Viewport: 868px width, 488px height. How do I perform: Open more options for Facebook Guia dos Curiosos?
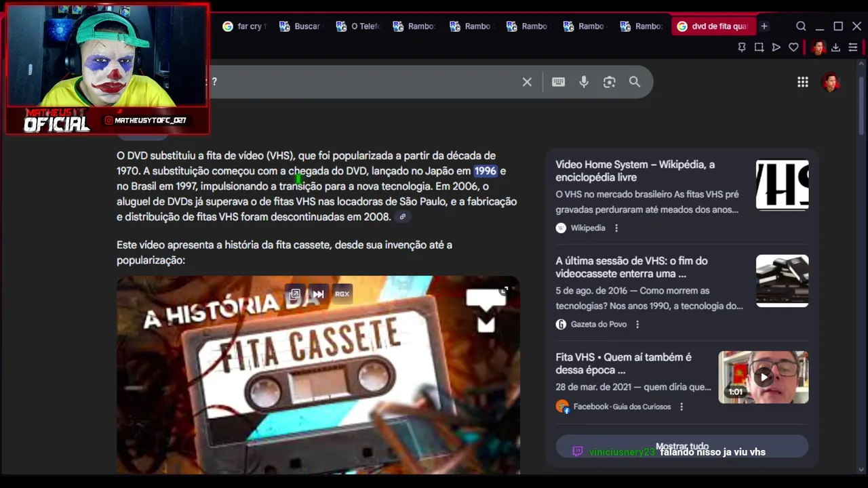click(682, 407)
